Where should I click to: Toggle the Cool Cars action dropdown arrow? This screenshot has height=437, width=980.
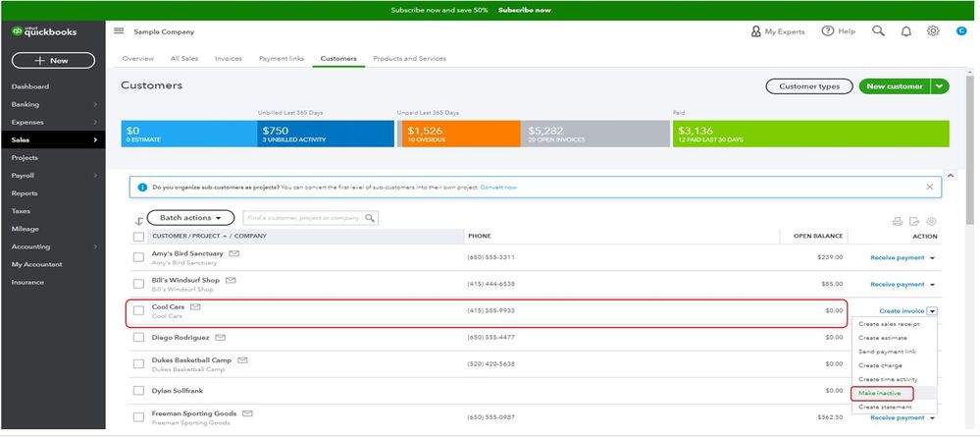[932, 311]
